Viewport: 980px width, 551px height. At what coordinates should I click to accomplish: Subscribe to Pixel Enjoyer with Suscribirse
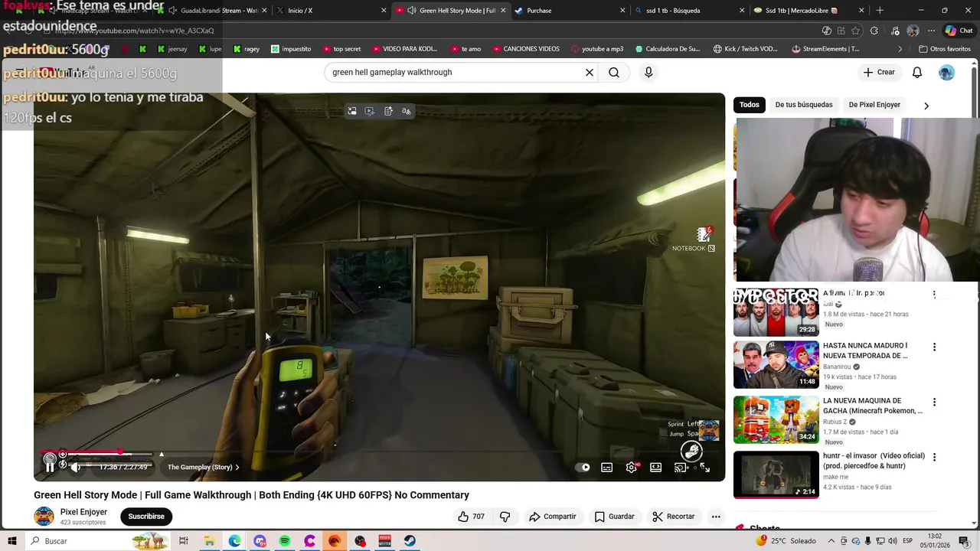[146, 517]
